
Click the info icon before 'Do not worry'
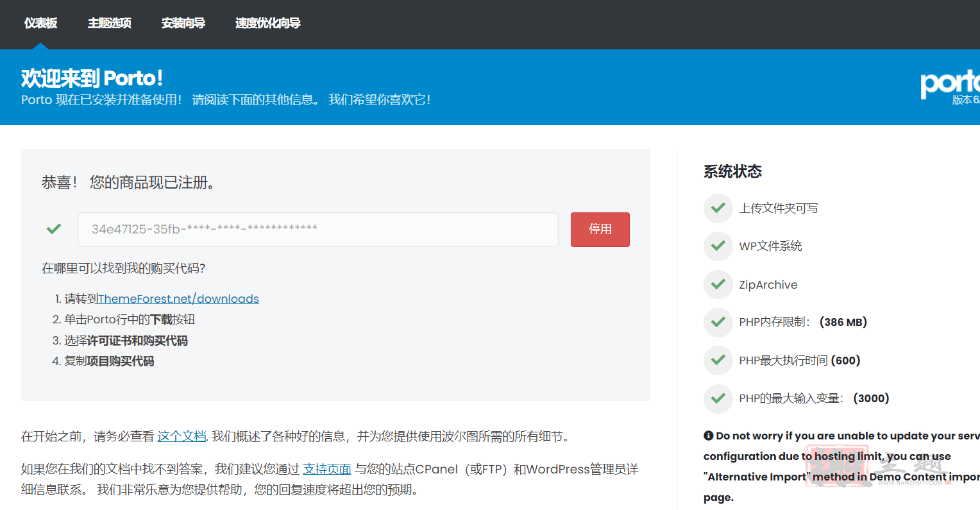(708, 436)
